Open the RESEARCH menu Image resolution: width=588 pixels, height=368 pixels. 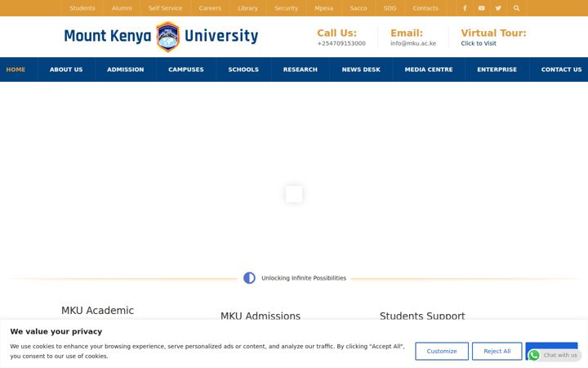point(301,70)
